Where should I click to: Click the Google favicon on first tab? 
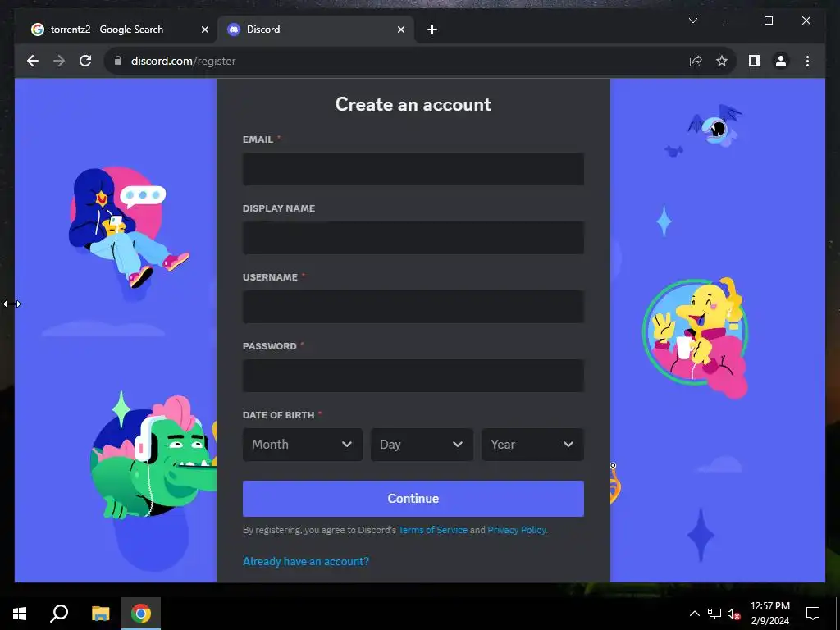tap(38, 30)
